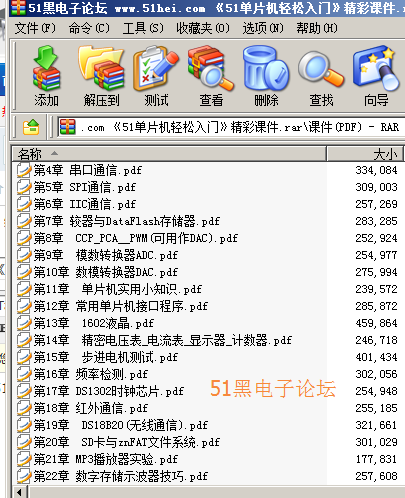Screen dimensions: 405x498
Task: Click the Add (添加) toolbar icon
Action: [x=46, y=68]
